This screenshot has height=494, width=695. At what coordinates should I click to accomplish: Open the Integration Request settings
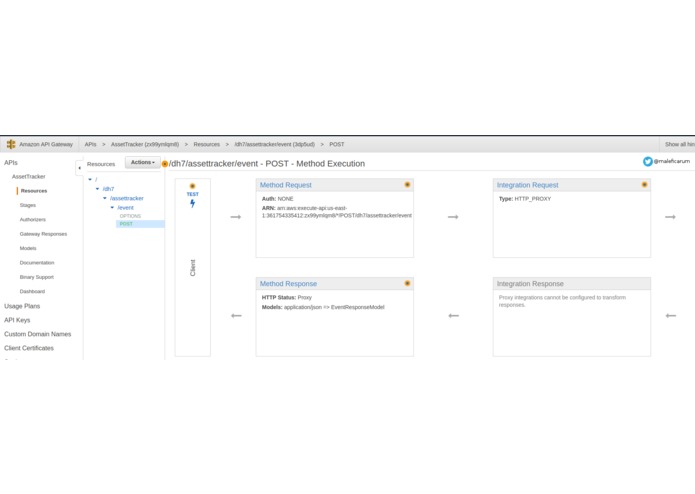(527, 185)
